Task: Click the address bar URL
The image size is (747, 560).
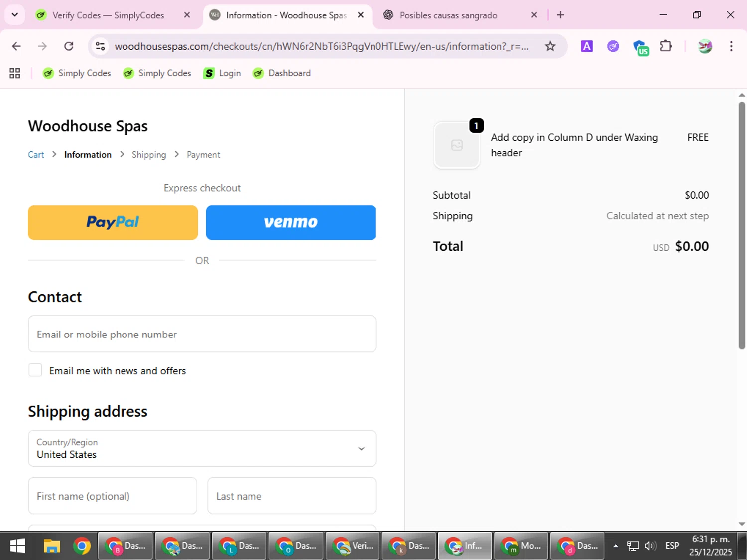Action: click(321, 46)
